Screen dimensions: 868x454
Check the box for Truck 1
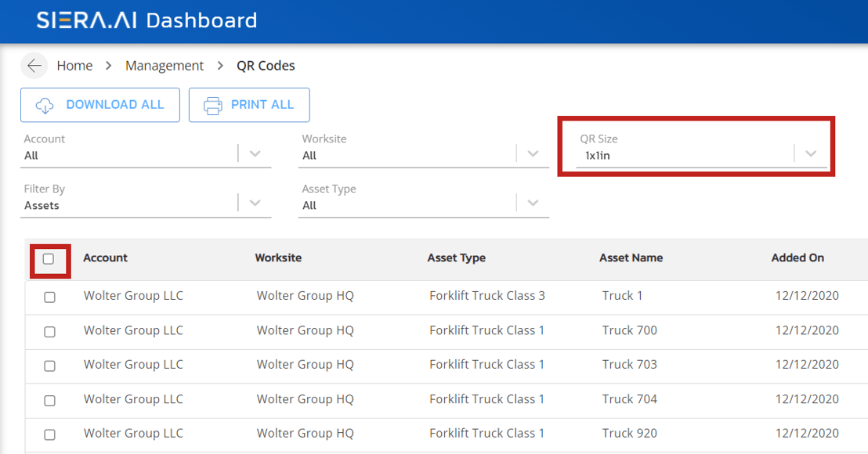pos(49,297)
